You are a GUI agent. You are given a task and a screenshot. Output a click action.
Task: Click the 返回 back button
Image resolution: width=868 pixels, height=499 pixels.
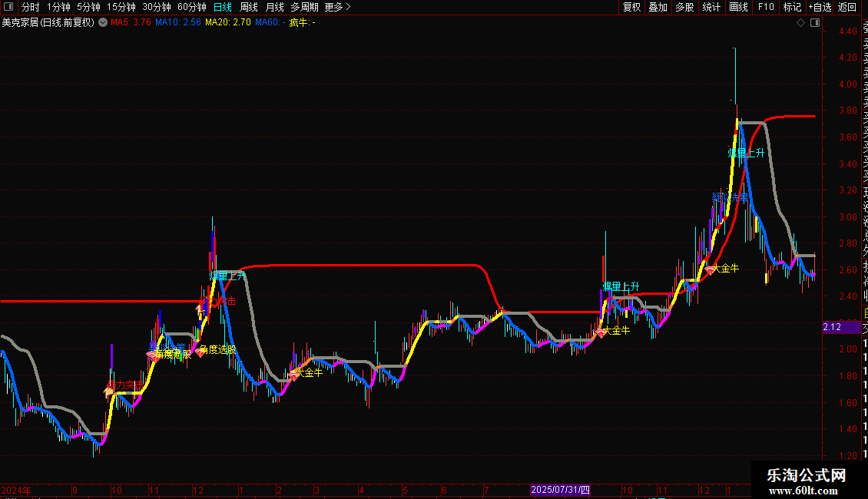pyautogui.click(x=847, y=7)
